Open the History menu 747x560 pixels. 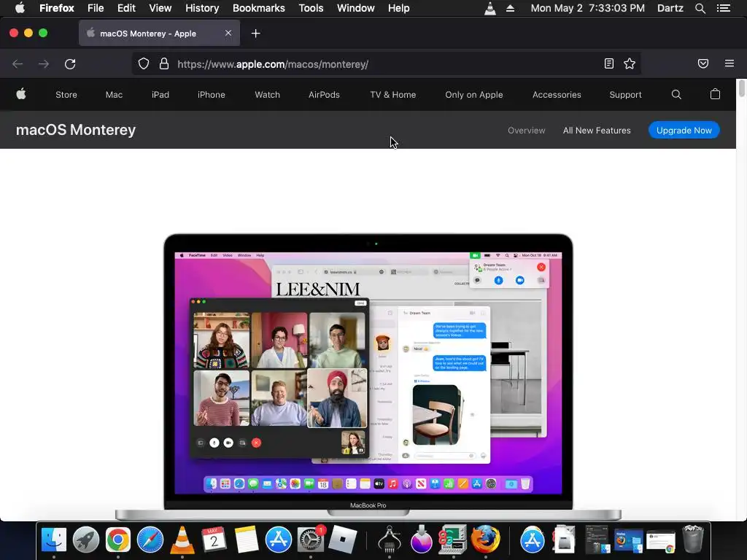pyautogui.click(x=202, y=8)
